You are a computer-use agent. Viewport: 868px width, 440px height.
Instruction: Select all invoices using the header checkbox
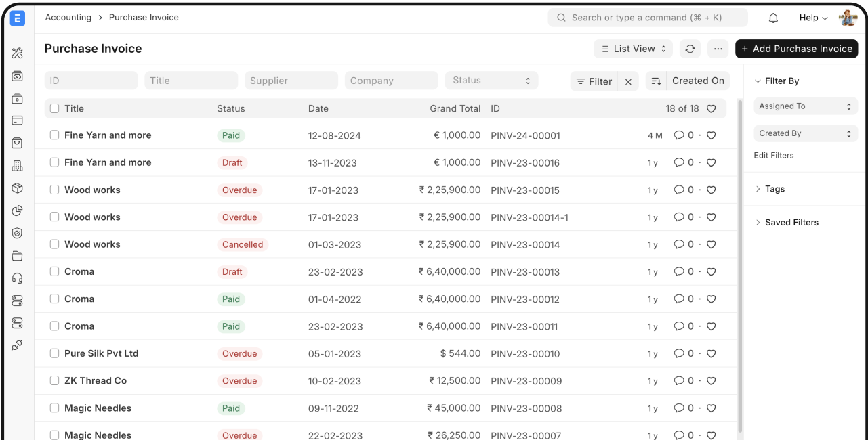tap(54, 108)
